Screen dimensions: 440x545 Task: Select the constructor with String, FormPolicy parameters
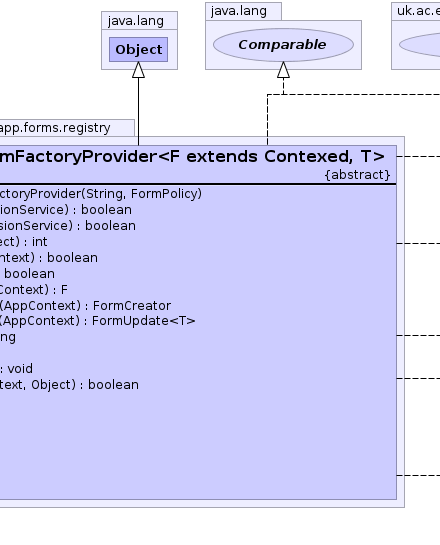101,194
